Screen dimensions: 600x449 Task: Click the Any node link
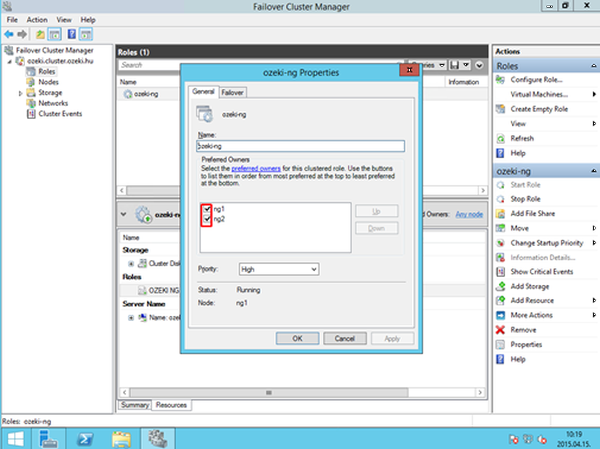point(469,214)
